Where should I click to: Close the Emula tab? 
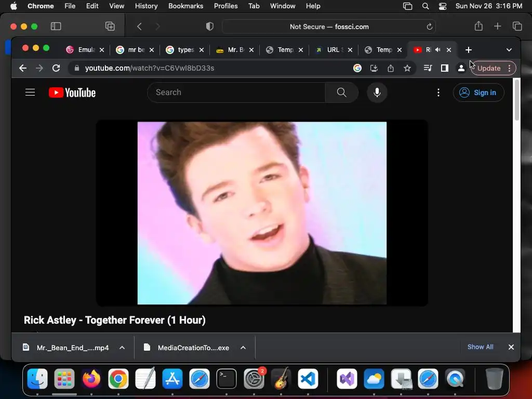click(102, 50)
